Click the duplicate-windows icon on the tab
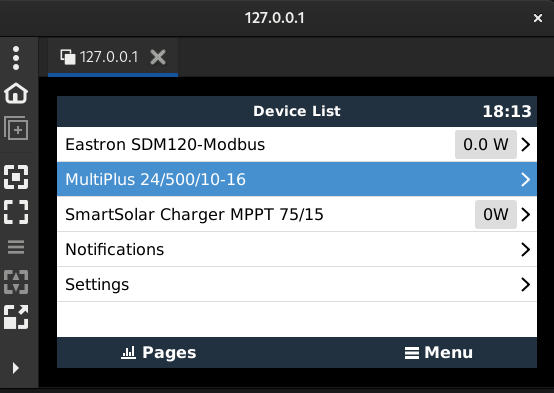The width and height of the screenshot is (554, 393). tap(68, 57)
